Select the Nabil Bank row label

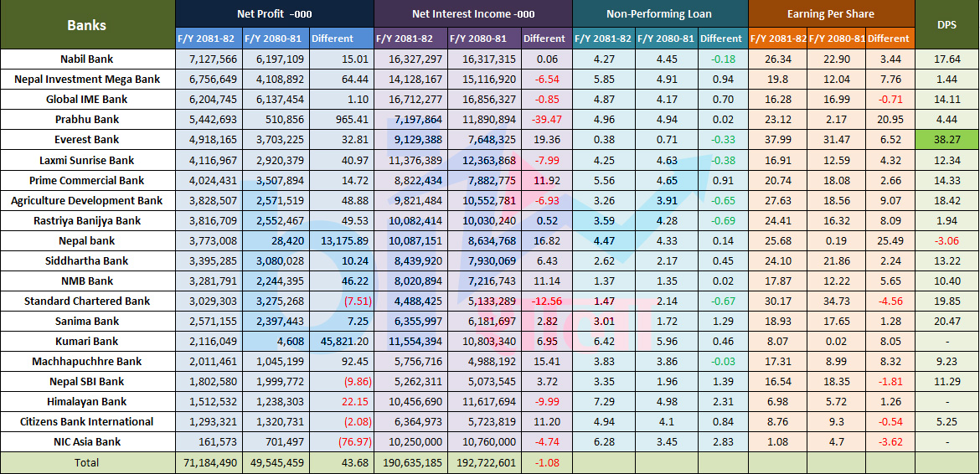[87, 59]
